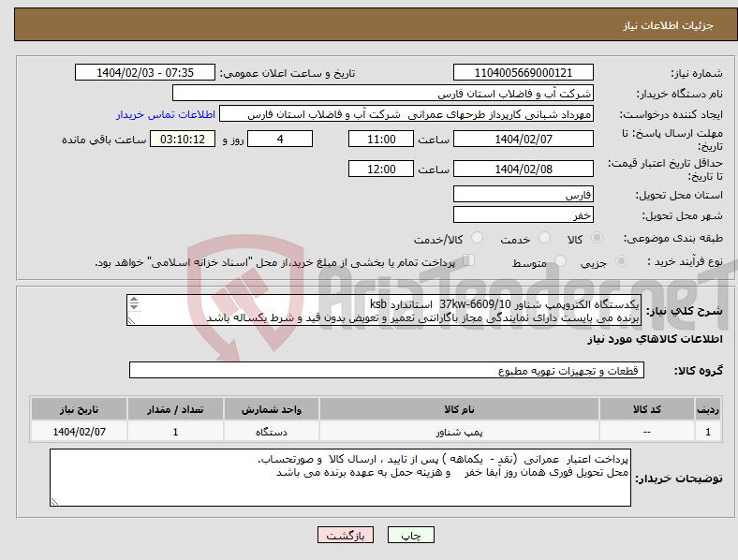This screenshot has height=560, width=738.
Task: Click the 1404/02/07 table cell
Action: 79,432
